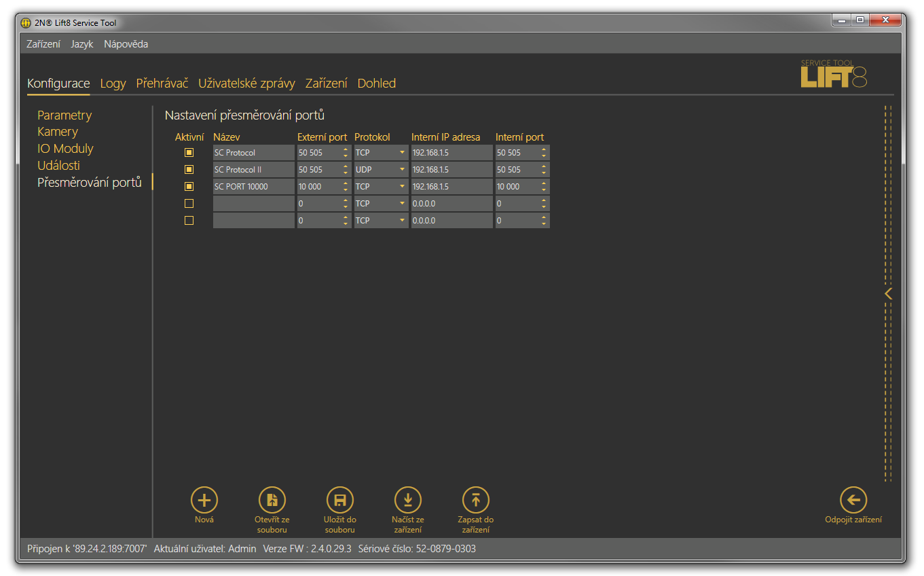Switch to the Logy tab
This screenshot has height=576, width=924.
(x=113, y=84)
